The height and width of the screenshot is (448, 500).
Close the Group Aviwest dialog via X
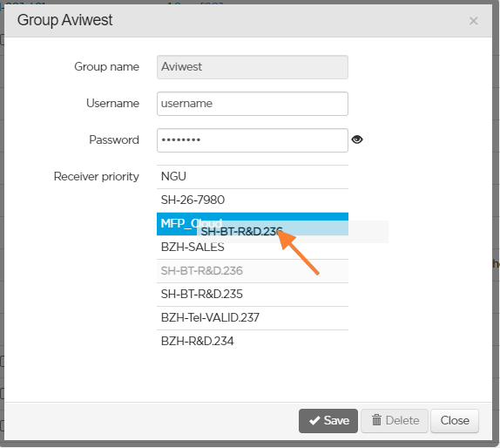point(473,21)
